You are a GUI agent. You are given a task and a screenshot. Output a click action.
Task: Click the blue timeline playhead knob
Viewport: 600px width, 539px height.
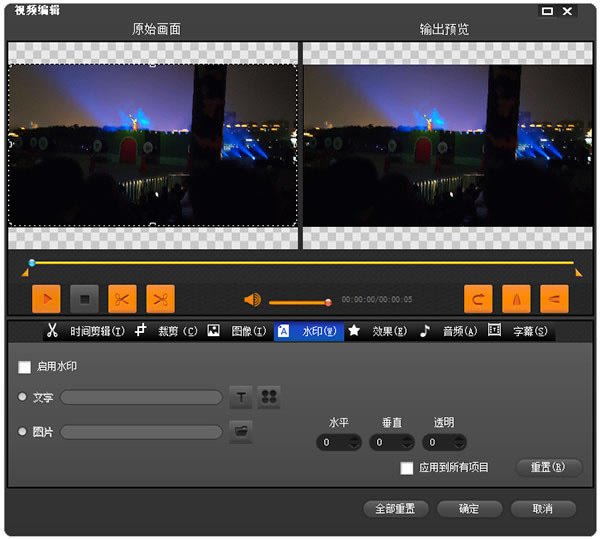tap(32, 262)
